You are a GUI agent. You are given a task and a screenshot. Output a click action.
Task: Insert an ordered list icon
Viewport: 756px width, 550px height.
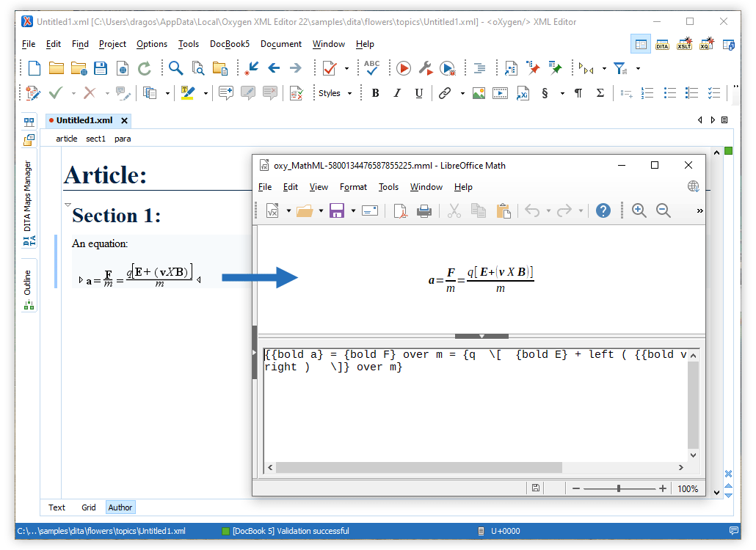click(x=647, y=93)
